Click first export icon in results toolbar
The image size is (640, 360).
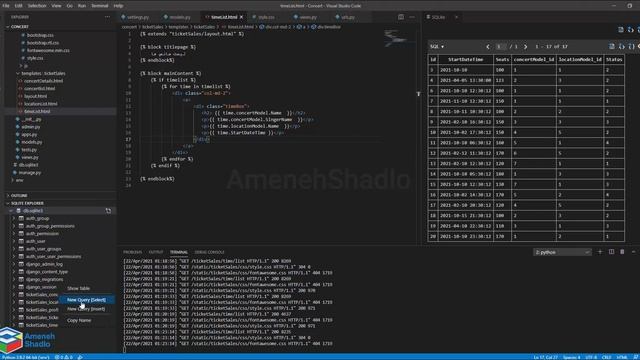[611, 47]
